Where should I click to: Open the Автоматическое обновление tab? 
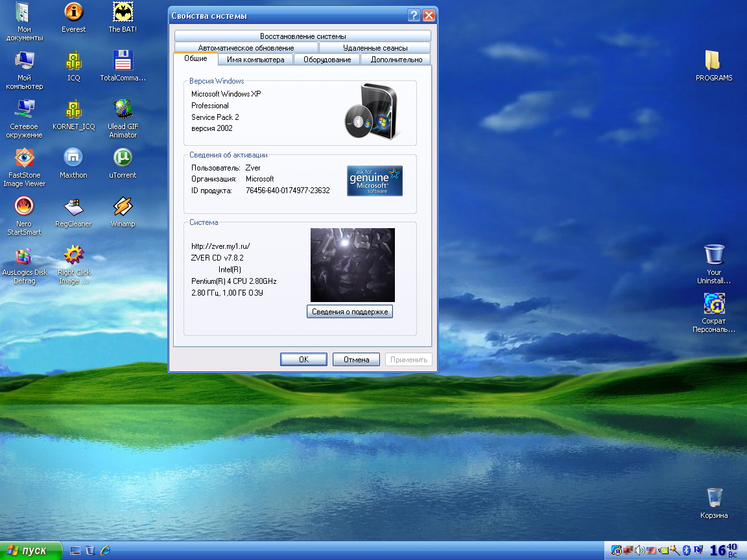click(246, 47)
